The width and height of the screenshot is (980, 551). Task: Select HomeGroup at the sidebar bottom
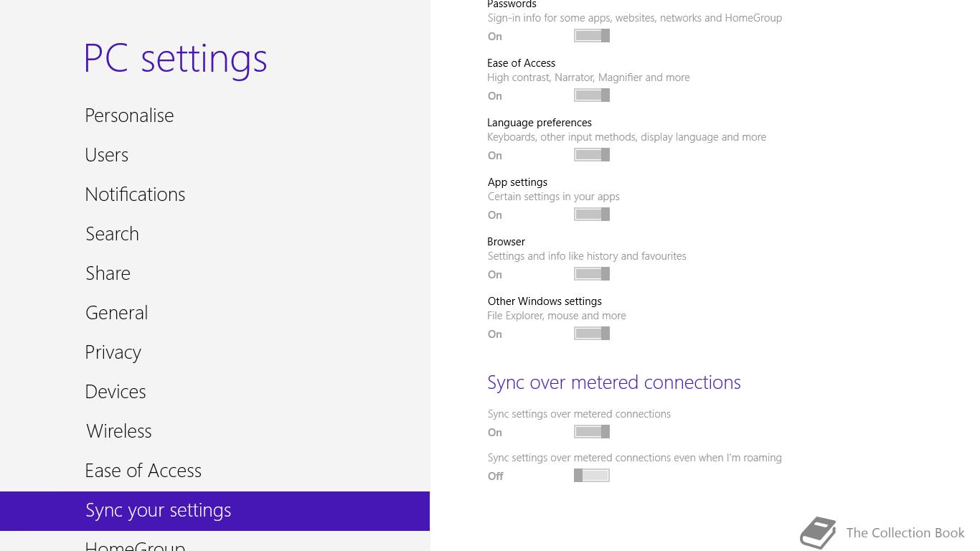click(135, 546)
